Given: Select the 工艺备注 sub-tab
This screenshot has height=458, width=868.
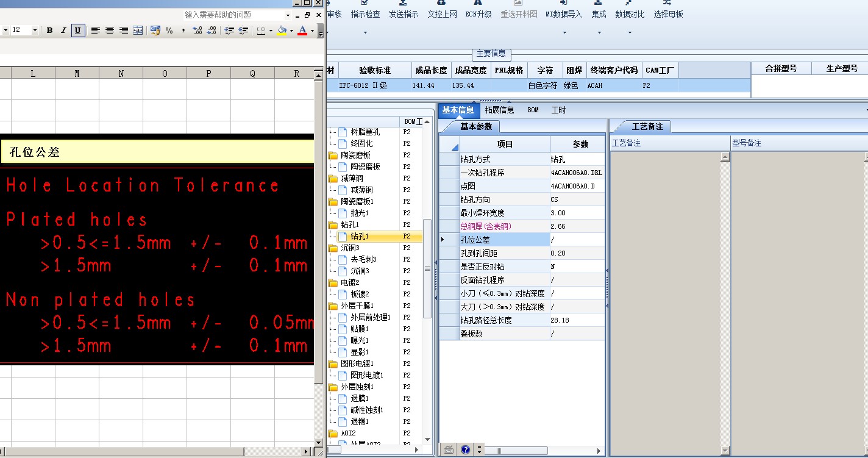Looking at the screenshot, I should [x=647, y=127].
